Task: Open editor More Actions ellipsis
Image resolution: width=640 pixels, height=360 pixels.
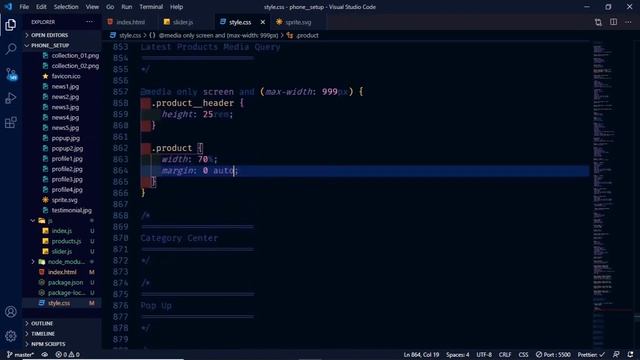Action: [628, 22]
